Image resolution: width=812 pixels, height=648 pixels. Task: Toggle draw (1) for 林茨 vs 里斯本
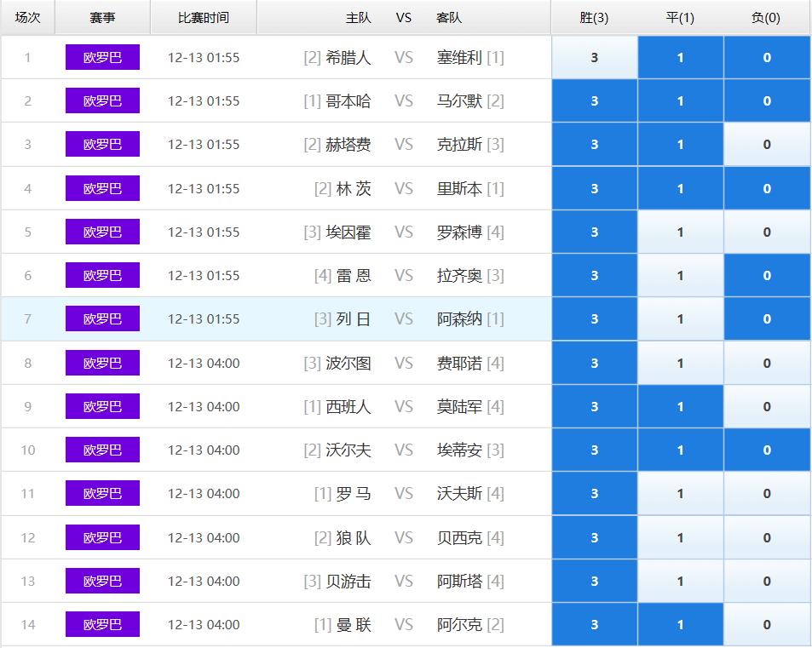click(681, 188)
